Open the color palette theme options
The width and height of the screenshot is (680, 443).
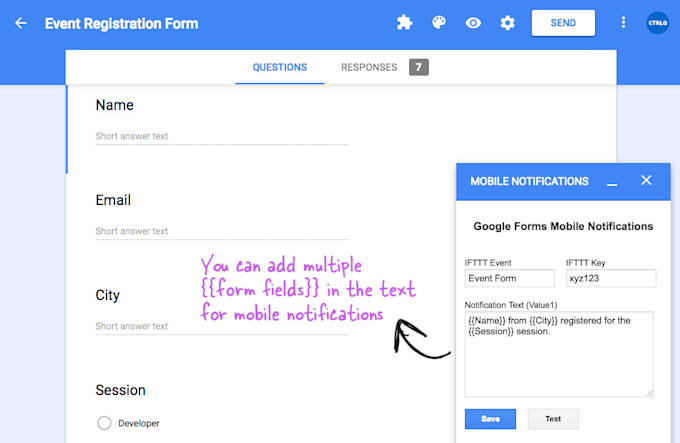(x=439, y=23)
